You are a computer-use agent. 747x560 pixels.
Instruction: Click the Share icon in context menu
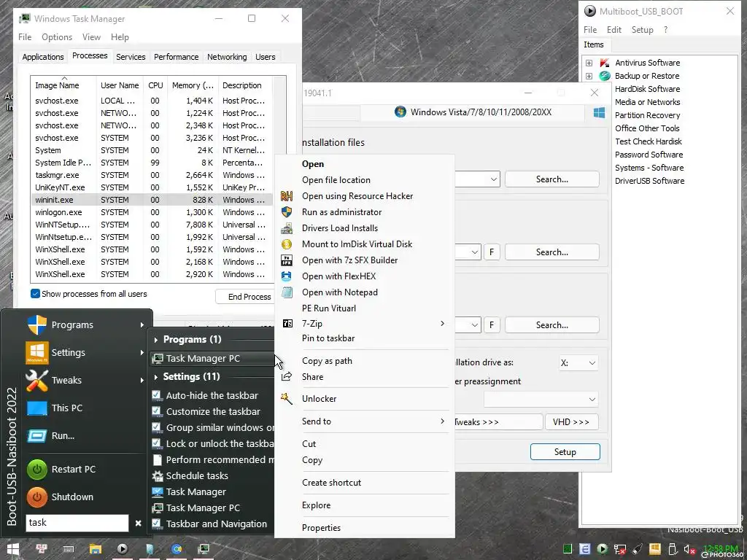286,377
